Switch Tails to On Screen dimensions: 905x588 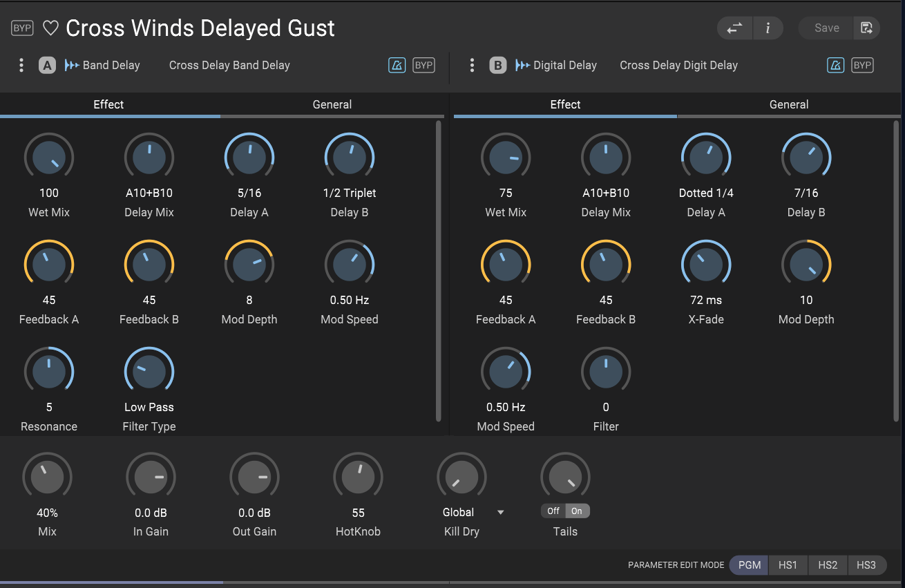pyautogui.click(x=578, y=511)
